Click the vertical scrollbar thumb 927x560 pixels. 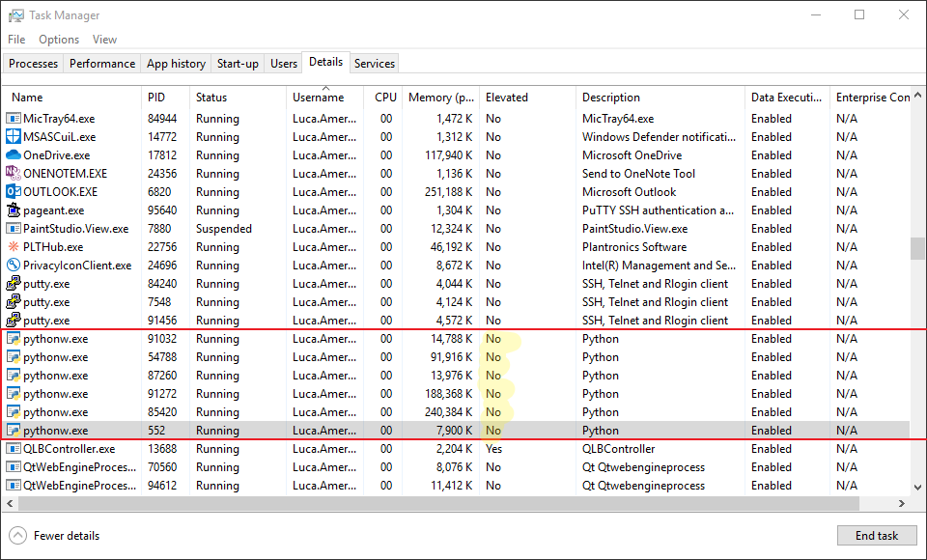(917, 248)
